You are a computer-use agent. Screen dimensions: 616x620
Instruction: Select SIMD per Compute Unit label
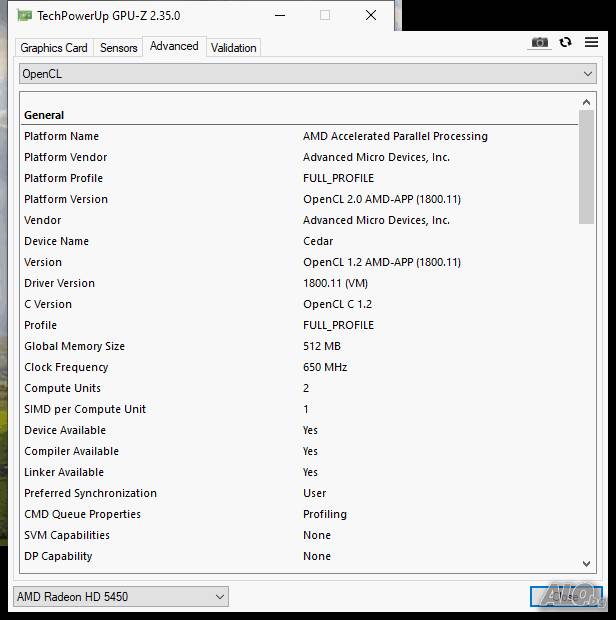85,409
